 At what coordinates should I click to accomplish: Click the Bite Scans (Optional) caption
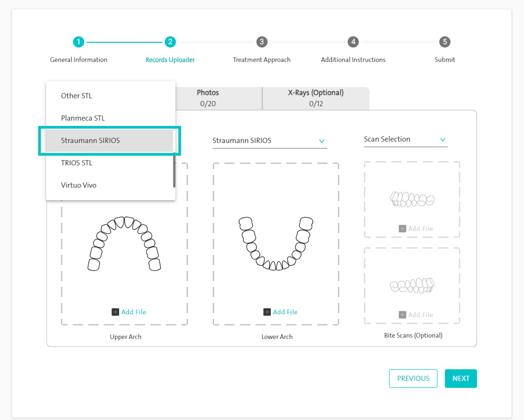tap(413, 335)
